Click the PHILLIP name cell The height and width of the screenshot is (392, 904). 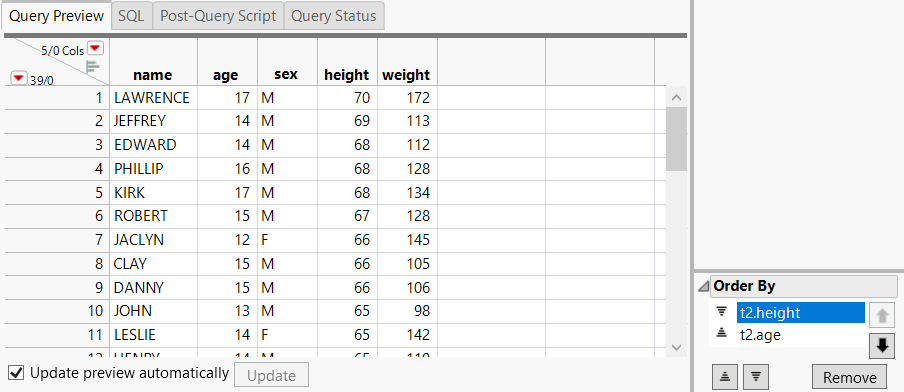pyautogui.click(x=153, y=168)
